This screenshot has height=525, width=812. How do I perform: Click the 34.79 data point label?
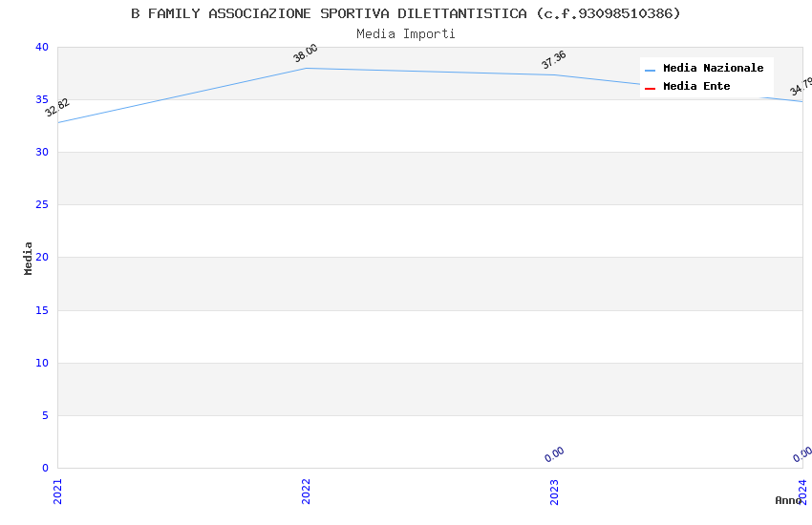point(801,87)
